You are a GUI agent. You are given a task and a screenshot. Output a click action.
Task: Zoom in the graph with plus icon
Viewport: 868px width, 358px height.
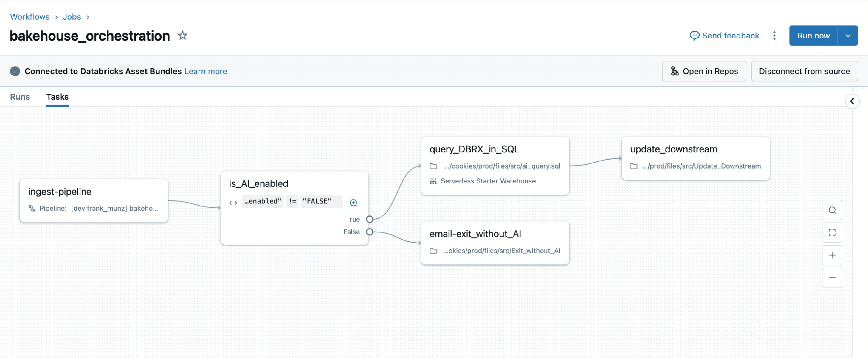[832, 255]
